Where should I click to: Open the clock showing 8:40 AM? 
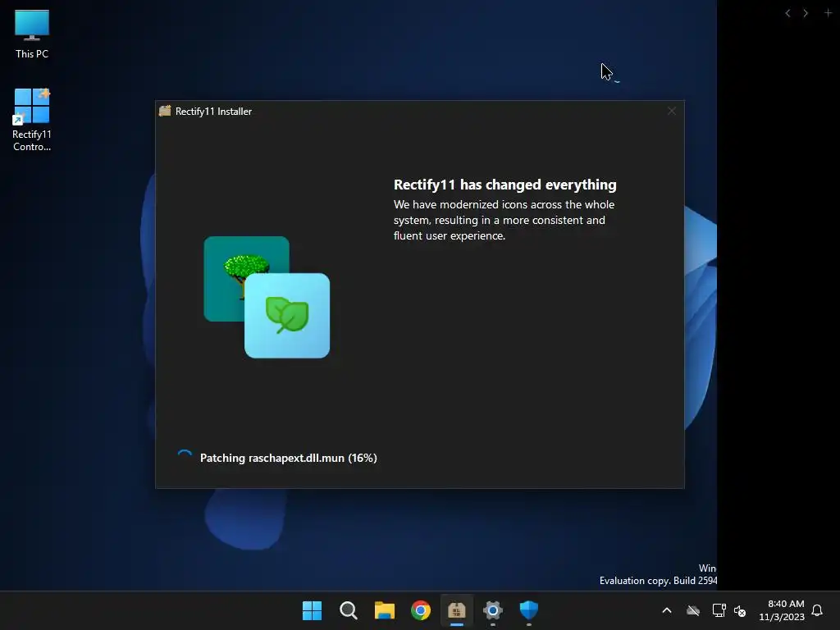[782, 610]
